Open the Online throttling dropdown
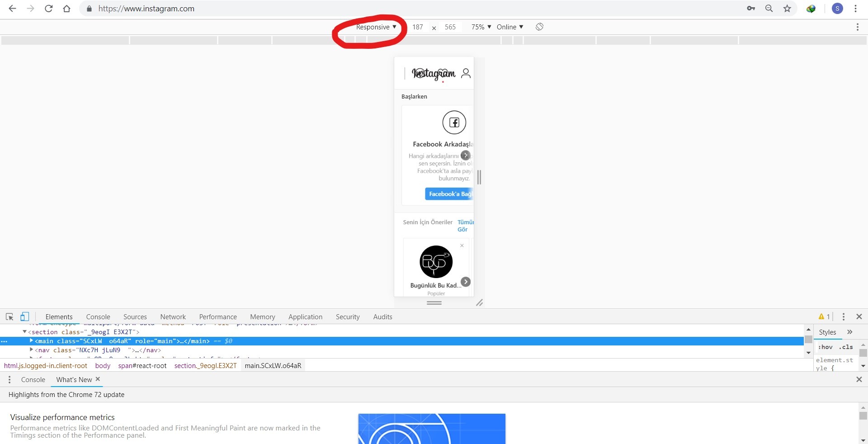The width and height of the screenshot is (868, 444). [x=510, y=27]
